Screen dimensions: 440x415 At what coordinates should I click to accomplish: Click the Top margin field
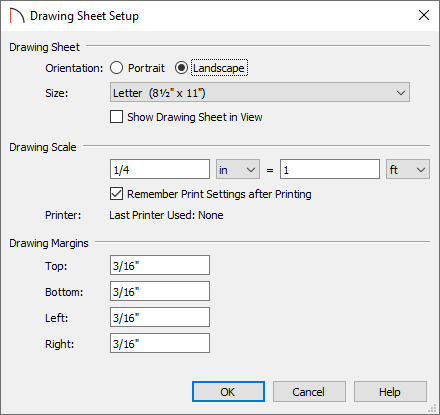pos(160,265)
